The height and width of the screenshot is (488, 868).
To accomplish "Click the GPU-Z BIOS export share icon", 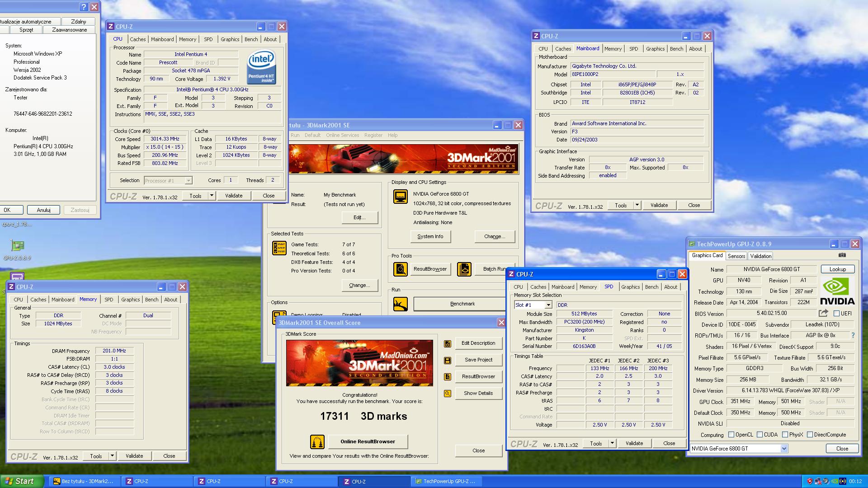I will click(x=823, y=313).
